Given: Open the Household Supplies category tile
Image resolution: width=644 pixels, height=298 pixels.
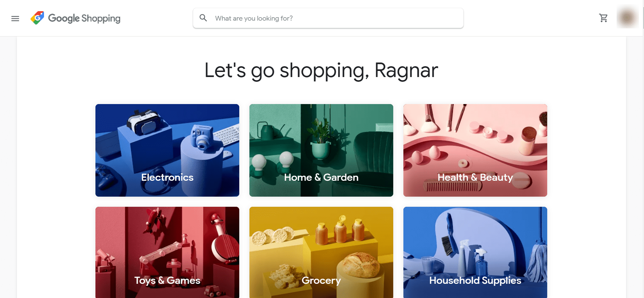Looking at the screenshot, I should click(475, 252).
